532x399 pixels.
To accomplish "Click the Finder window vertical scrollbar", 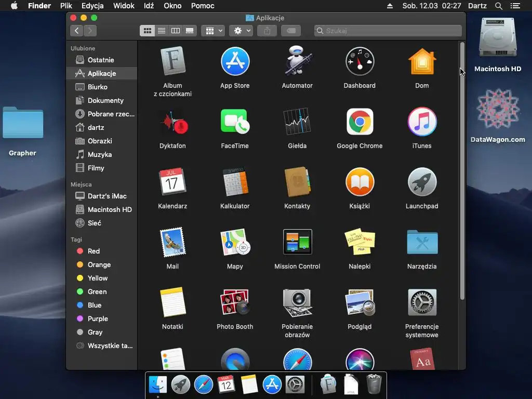I will tap(462, 171).
